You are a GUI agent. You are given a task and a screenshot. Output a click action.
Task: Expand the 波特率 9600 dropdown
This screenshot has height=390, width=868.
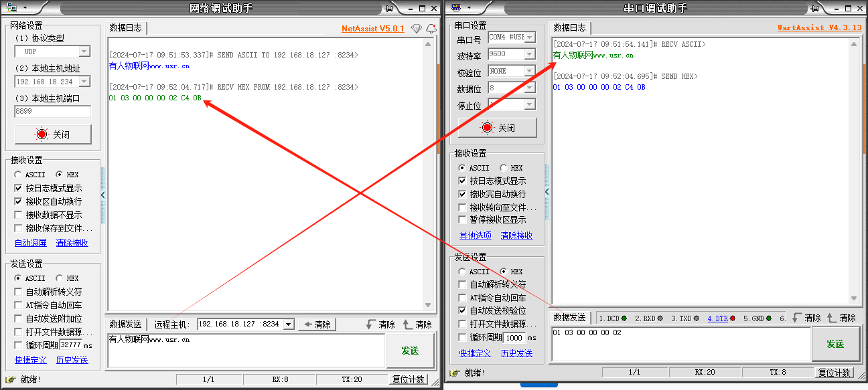tap(530, 54)
